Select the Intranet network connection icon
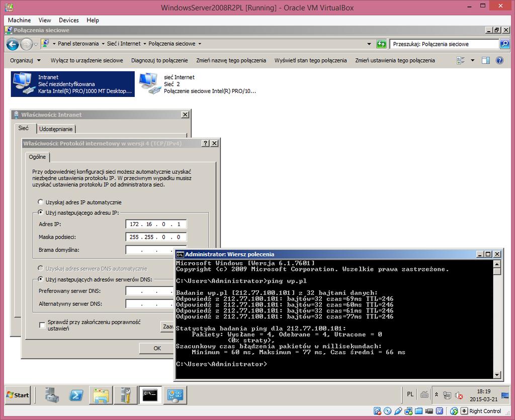The image size is (515, 420). (x=24, y=84)
